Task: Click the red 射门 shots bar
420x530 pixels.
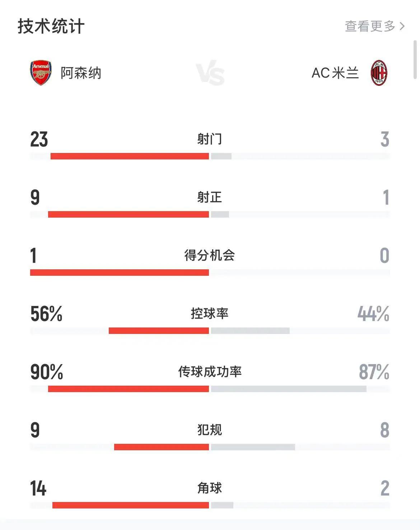Action: point(130,156)
